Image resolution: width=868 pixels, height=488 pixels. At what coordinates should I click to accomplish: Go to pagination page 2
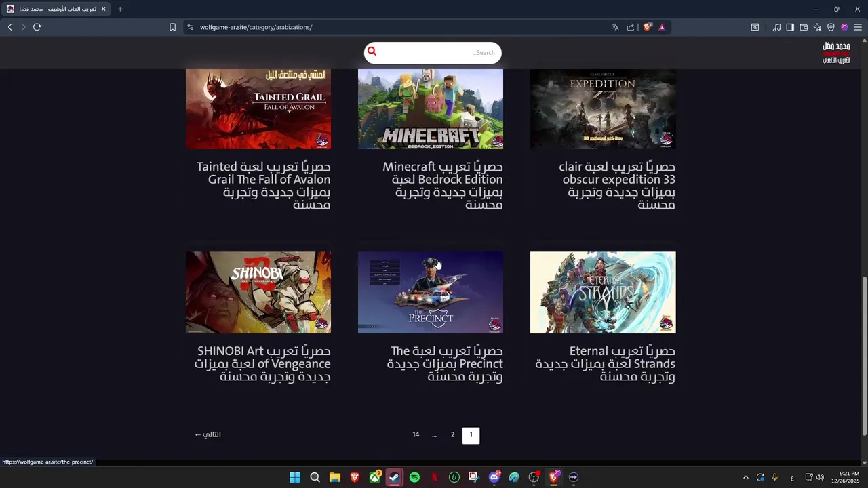coord(452,435)
